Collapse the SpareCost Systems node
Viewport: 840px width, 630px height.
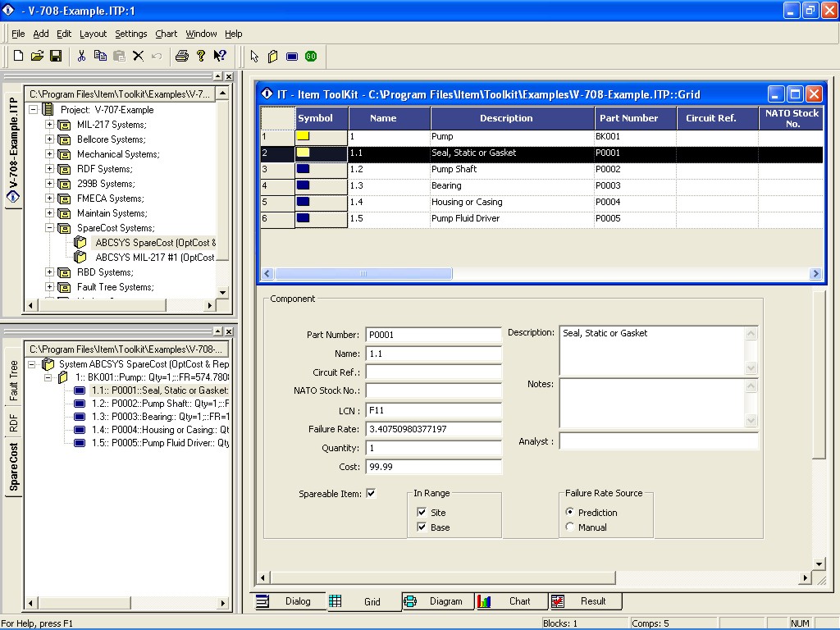tap(49, 228)
